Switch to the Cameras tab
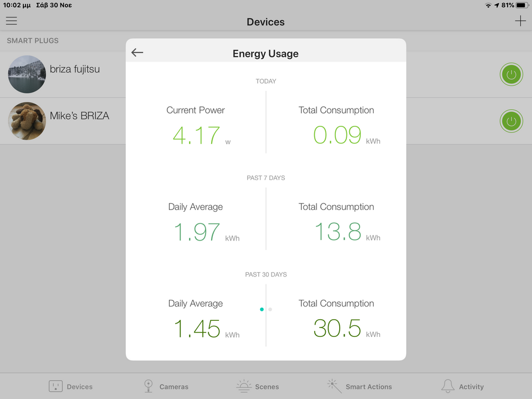 tap(166, 386)
